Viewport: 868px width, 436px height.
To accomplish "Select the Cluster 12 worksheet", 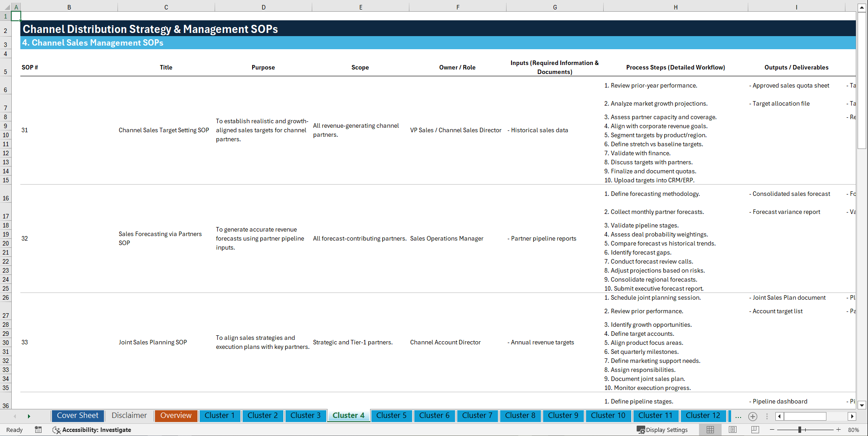I will [x=703, y=416].
